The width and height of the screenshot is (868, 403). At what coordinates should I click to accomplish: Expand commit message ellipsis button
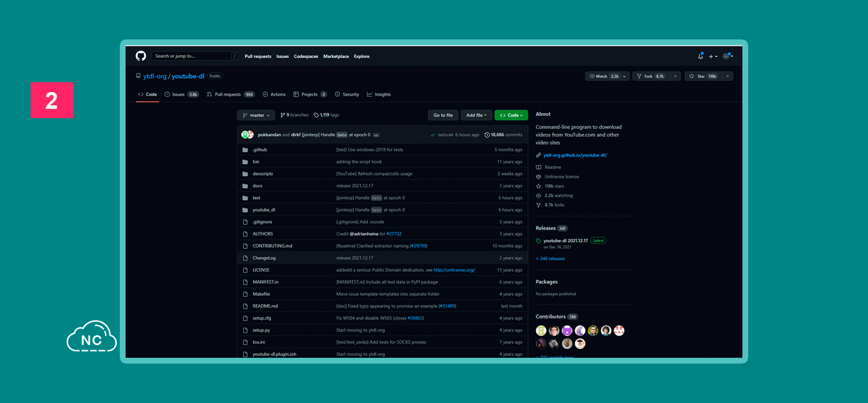[x=376, y=135]
